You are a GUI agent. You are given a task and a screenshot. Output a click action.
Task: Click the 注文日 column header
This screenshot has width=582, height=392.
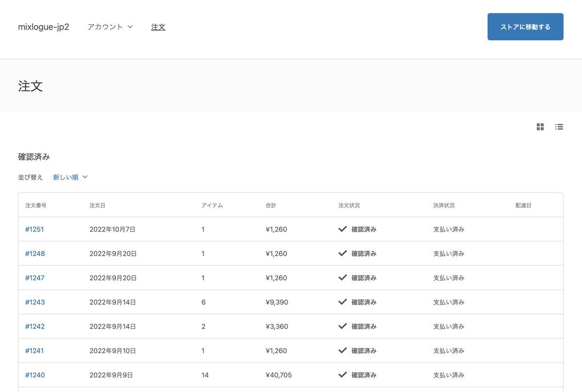pos(97,205)
